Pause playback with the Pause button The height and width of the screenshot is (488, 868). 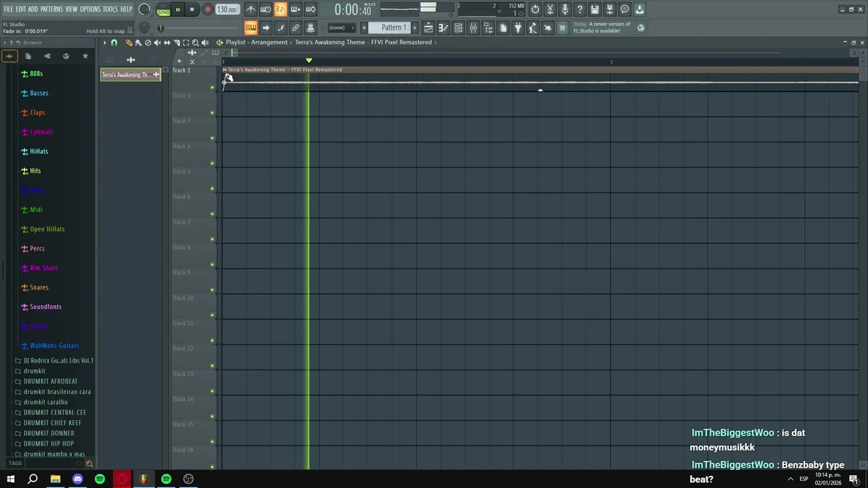coord(178,9)
